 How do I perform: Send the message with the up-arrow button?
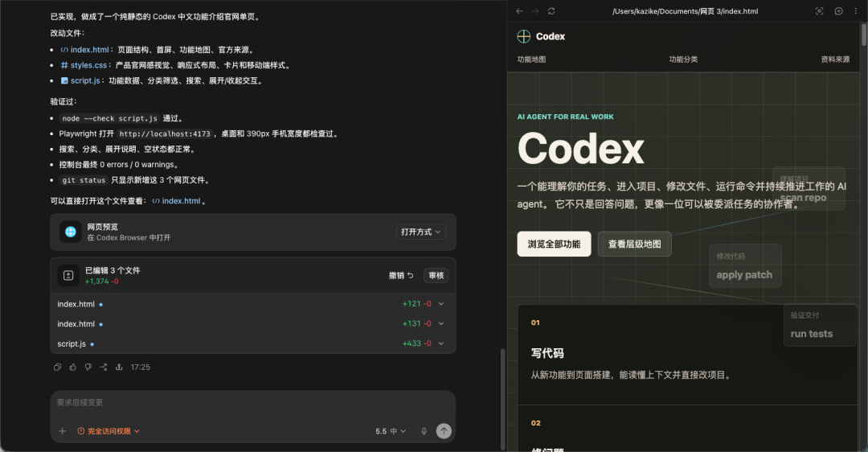(x=444, y=431)
